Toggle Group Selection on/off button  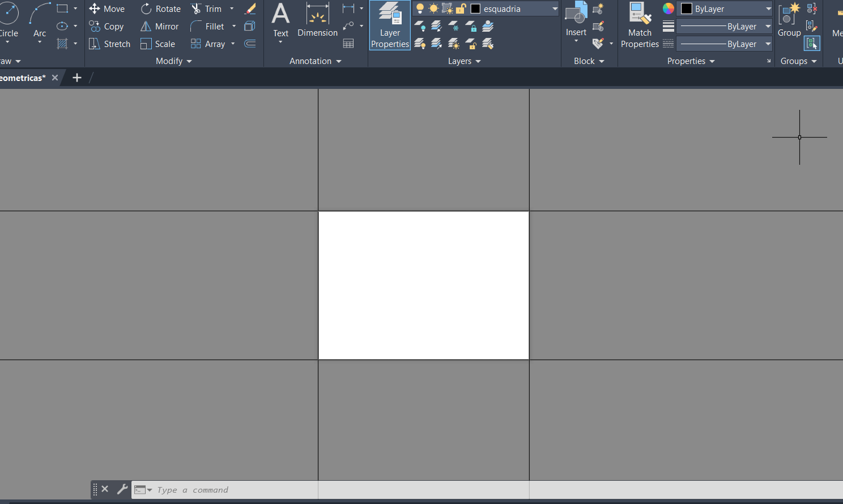coord(812,44)
